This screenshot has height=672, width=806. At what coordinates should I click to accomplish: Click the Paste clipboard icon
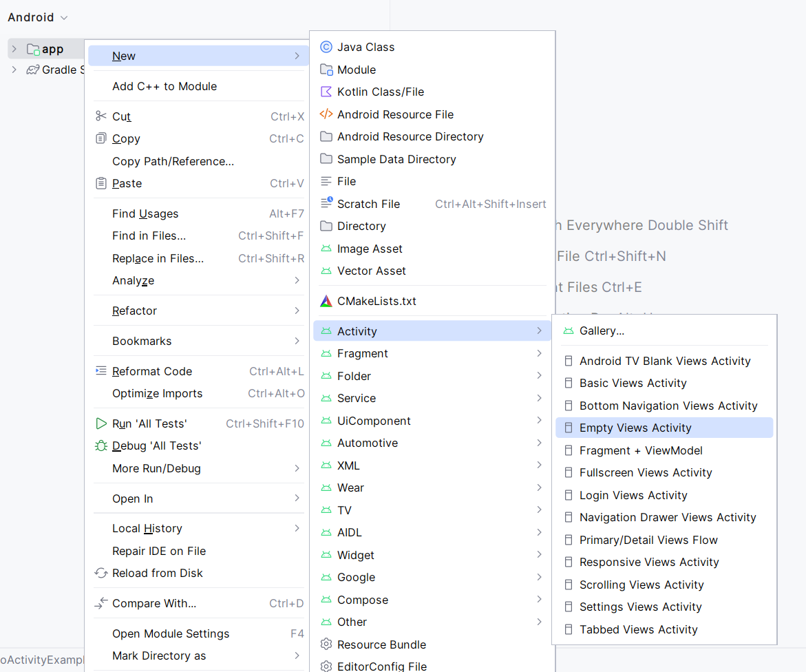click(x=100, y=183)
